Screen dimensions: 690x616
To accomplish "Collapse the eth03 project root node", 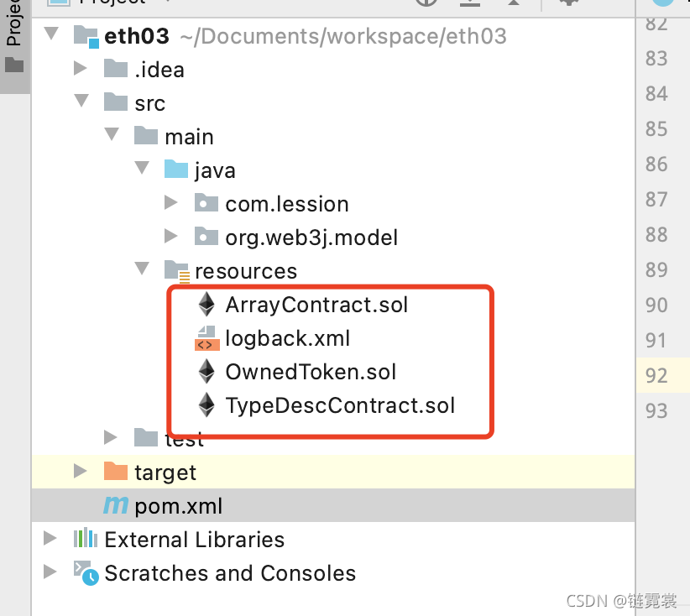I will pos(51,34).
